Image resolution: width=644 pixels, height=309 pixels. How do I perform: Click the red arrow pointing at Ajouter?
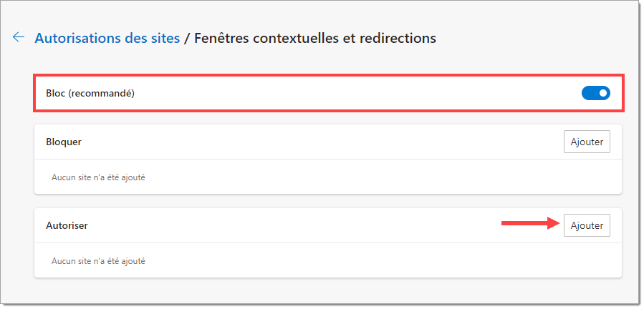531,223
